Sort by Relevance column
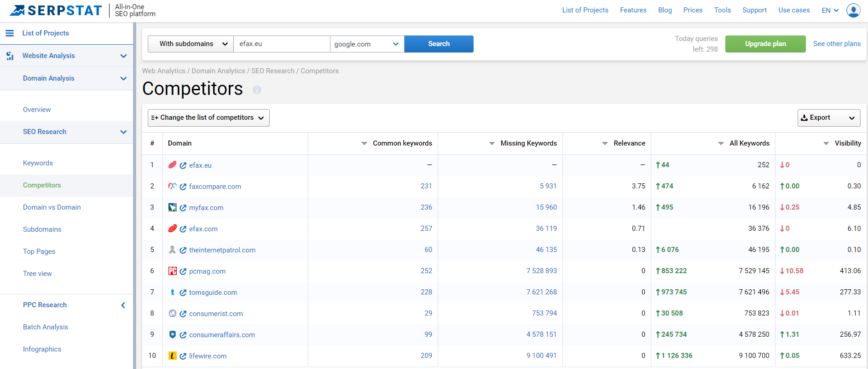 click(624, 143)
